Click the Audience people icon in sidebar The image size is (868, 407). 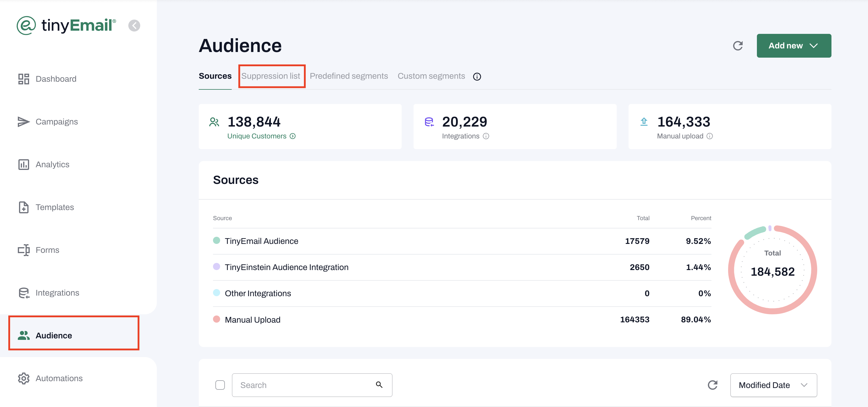[x=23, y=336]
